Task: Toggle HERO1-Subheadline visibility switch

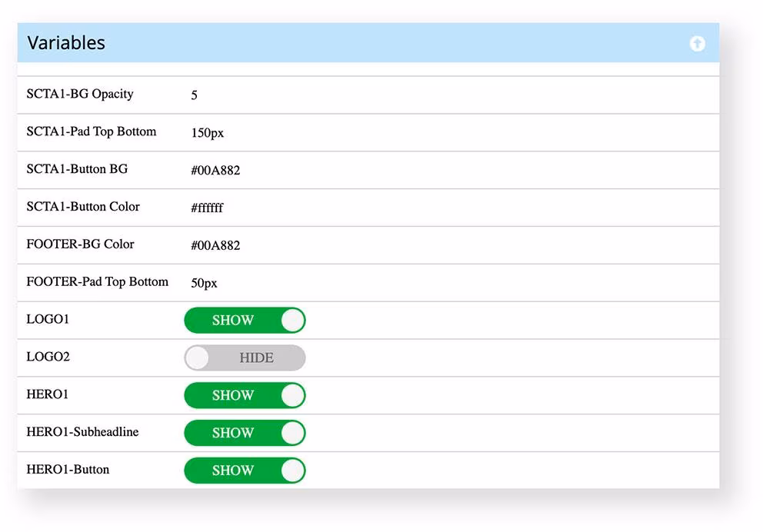Action: click(x=245, y=434)
